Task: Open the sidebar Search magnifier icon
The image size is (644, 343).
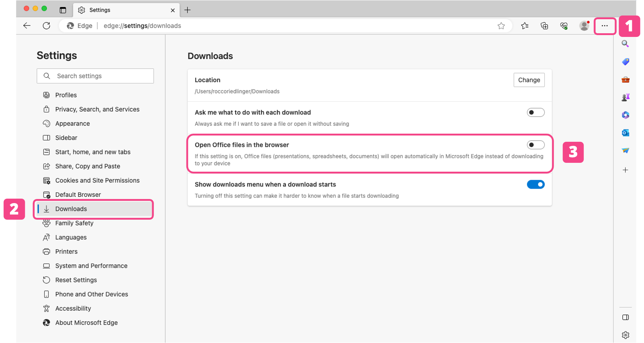Action: [x=625, y=44]
